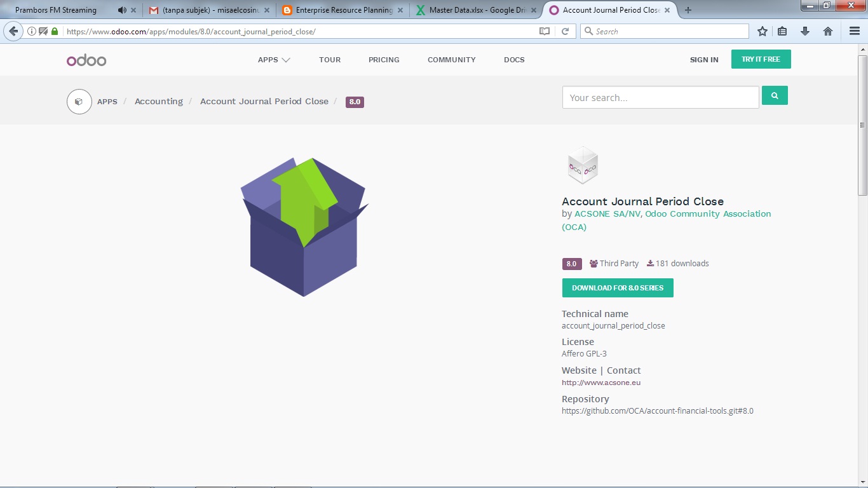Close the Master Data.xlsx tab
The width and height of the screenshot is (868, 488).
click(x=534, y=10)
